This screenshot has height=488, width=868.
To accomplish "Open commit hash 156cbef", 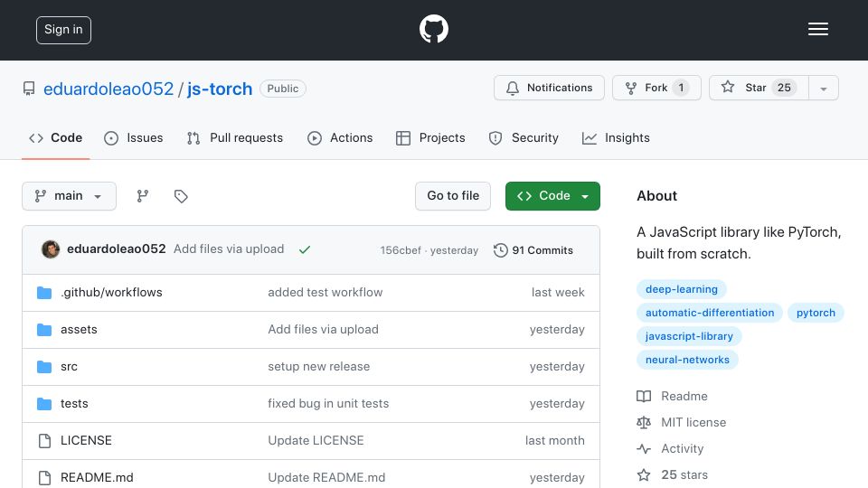I will (x=401, y=250).
